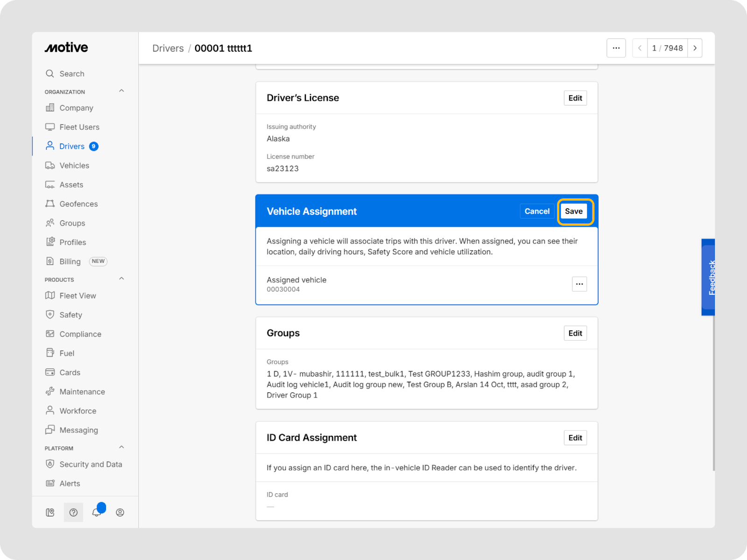Image resolution: width=747 pixels, height=560 pixels.
Task: Collapse the Products section
Action: click(x=121, y=279)
